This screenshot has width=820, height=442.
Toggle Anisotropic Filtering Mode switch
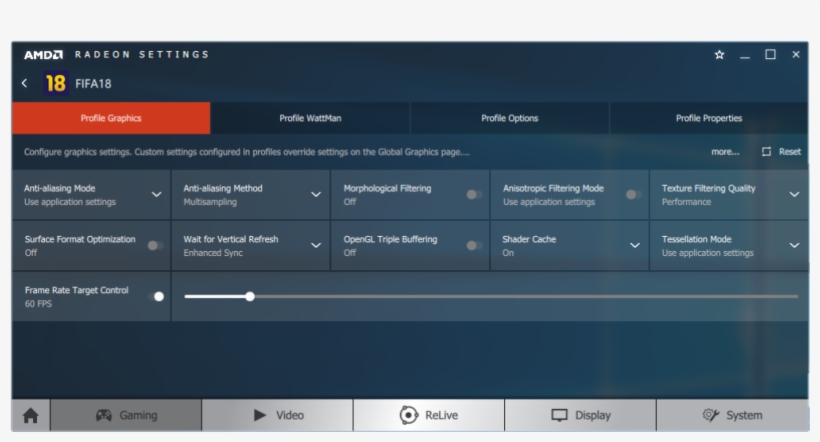point(634,195)
